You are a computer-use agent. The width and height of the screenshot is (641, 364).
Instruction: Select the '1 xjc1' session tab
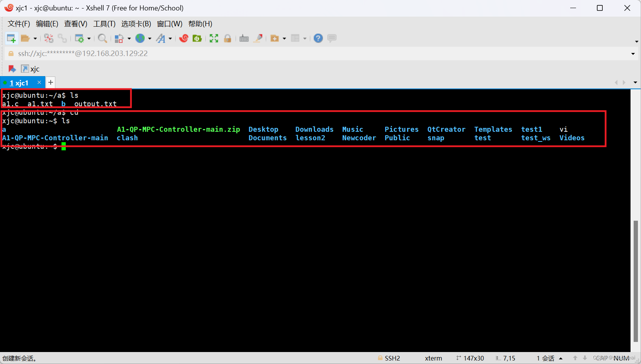[x=19, y=83]
